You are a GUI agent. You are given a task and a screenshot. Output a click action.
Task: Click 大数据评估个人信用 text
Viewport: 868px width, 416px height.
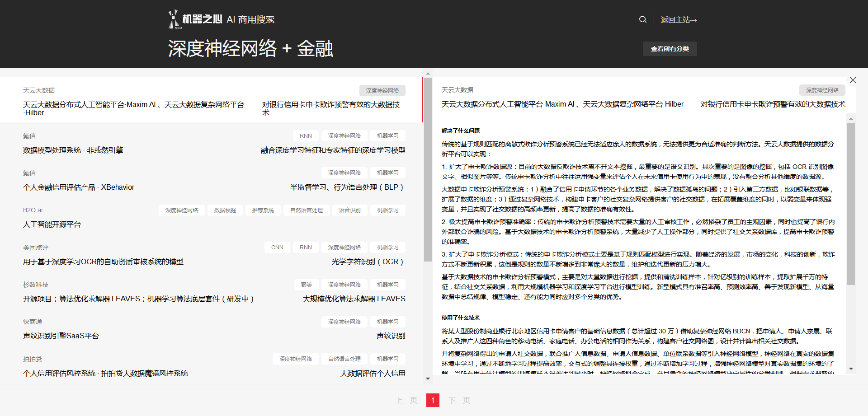(373, 373)
